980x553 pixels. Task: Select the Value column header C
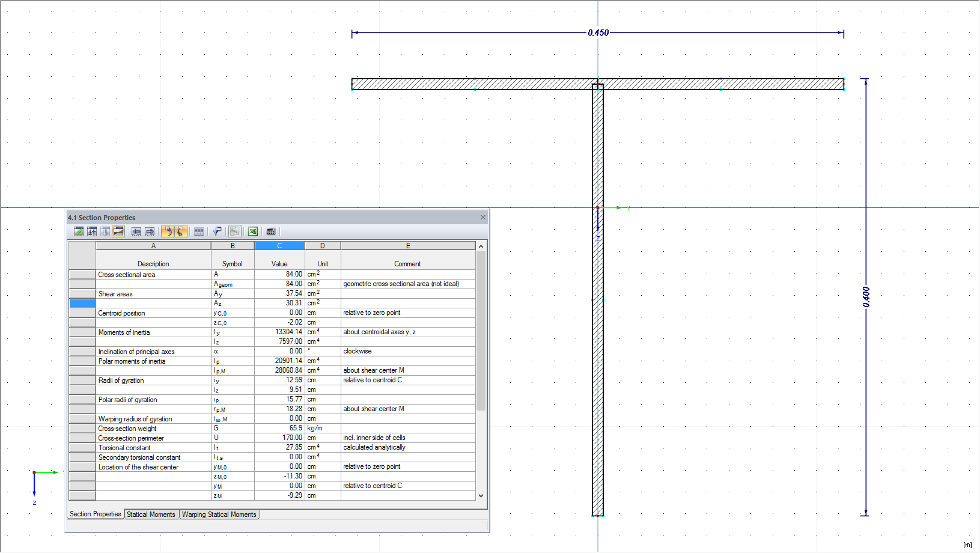279,245
